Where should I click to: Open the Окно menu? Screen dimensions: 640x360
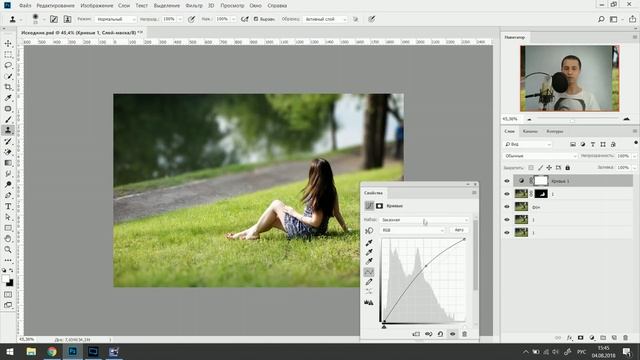coord(255,6)
